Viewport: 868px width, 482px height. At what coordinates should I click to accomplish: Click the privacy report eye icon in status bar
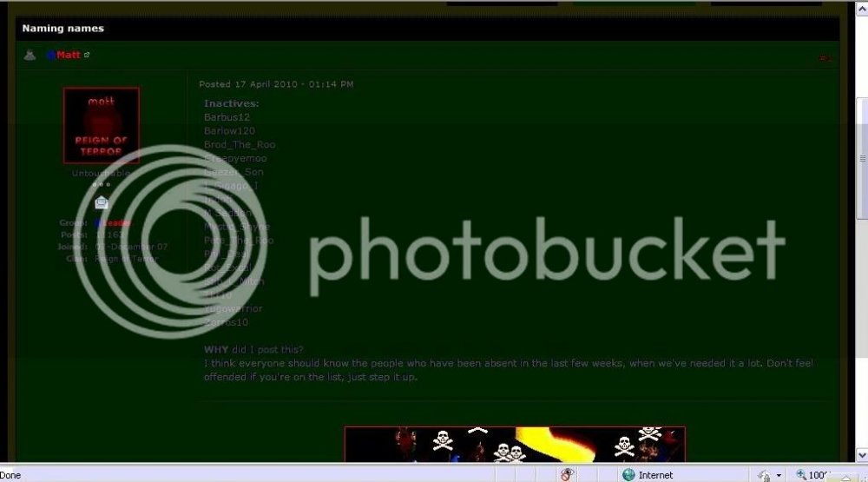[x=568, y=474]
